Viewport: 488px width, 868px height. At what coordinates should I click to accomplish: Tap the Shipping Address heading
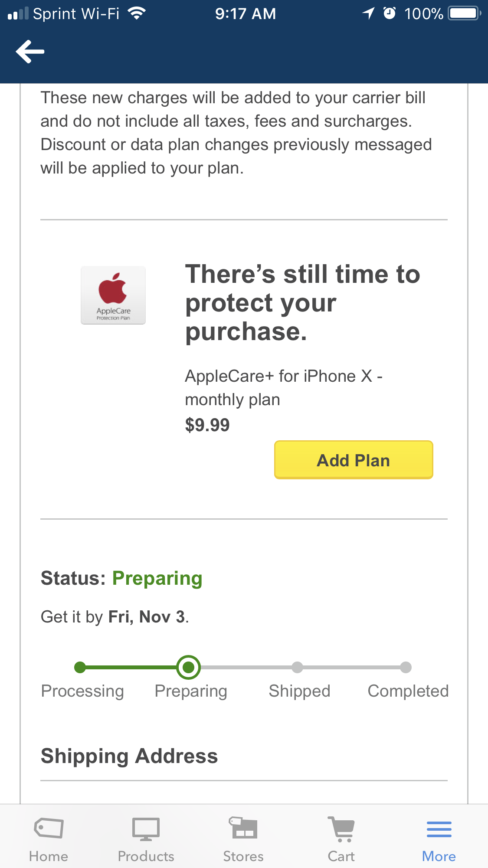click(129, 756)
